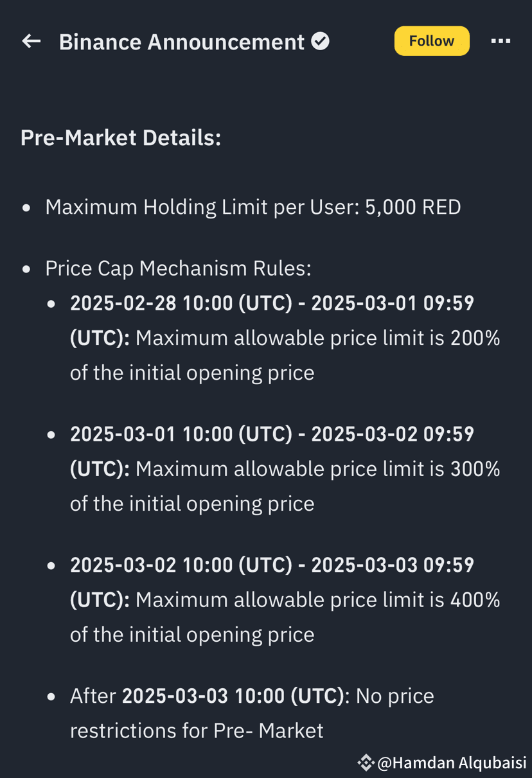Viewport: 532px width, 778px height.
Task: Select the 2025-03-02 10:00 (UTC) date range
Action: 272,582
